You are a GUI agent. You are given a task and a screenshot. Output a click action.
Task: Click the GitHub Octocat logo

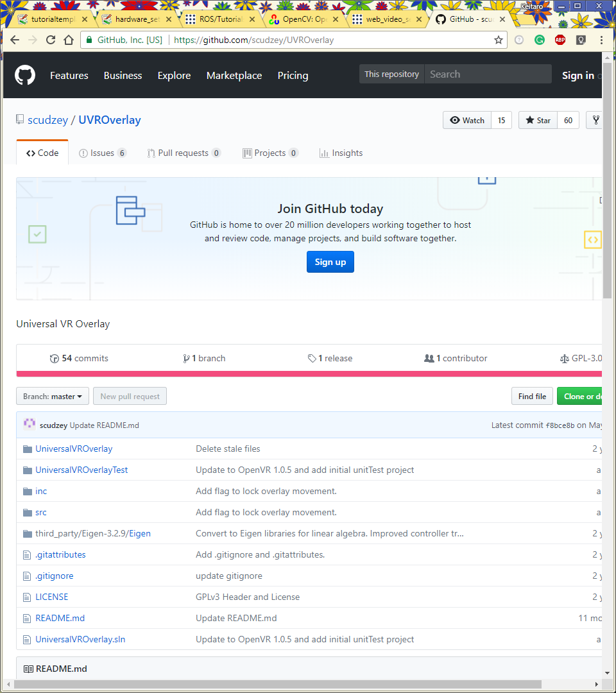(x=25, y=75)
